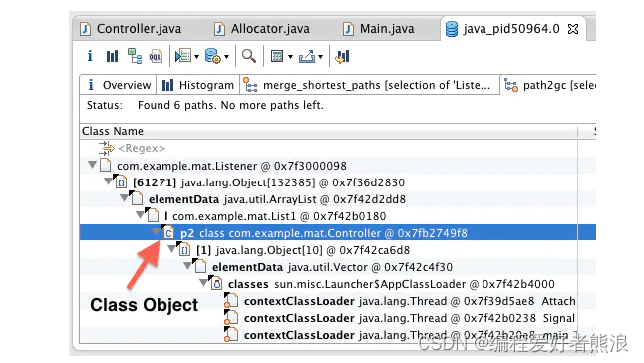Collapse the java.lang.Object[132385] node
Image resolution: width=644 pixels, height=363 pixels.
point(108,181)
